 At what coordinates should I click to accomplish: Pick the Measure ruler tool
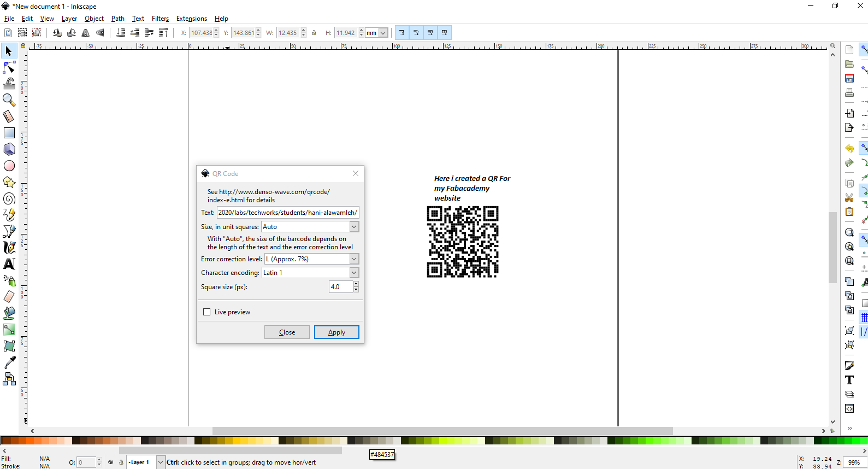coord(9,116)
